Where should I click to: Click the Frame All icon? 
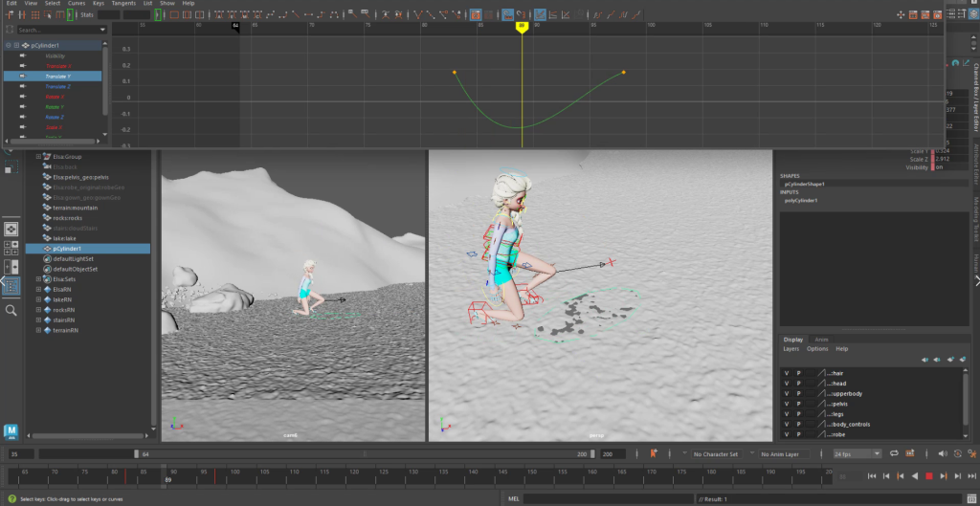click(174, 14)
